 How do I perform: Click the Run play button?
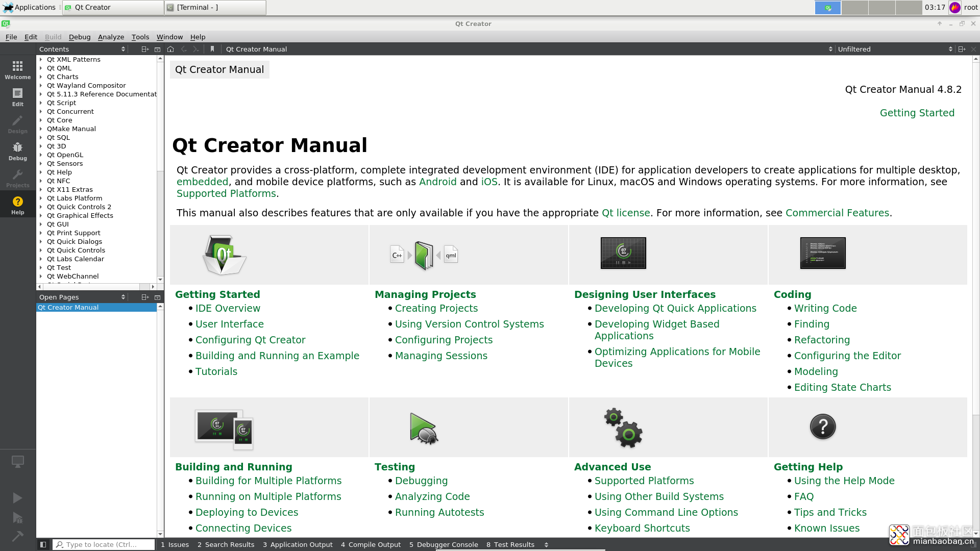[x=17, y=498]
